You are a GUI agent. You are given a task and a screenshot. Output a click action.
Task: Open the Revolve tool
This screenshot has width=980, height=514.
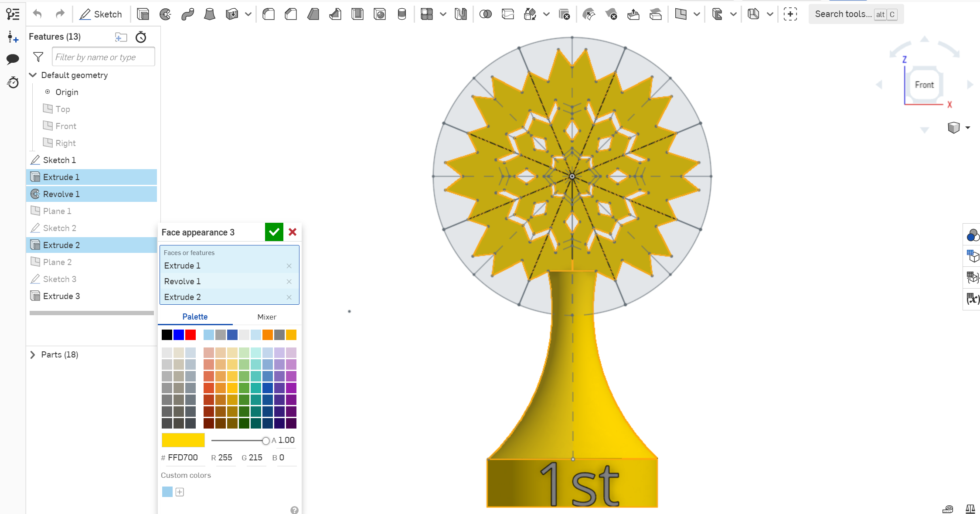(x=166, y=14)
